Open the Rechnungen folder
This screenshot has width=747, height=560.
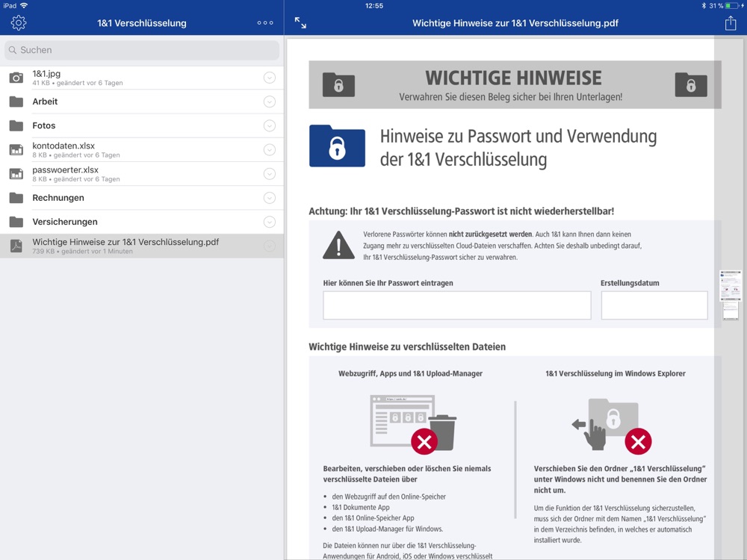(142, 198)
